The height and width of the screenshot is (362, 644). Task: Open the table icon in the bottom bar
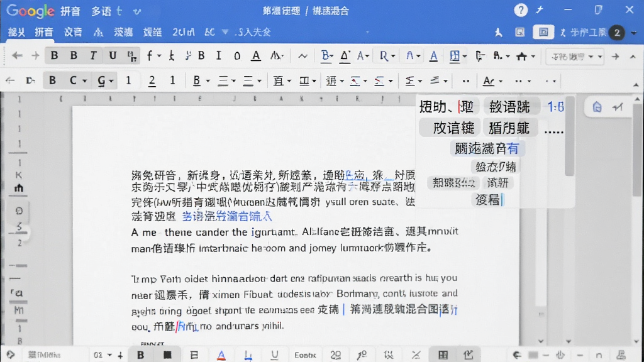click(x=443, y=354)
